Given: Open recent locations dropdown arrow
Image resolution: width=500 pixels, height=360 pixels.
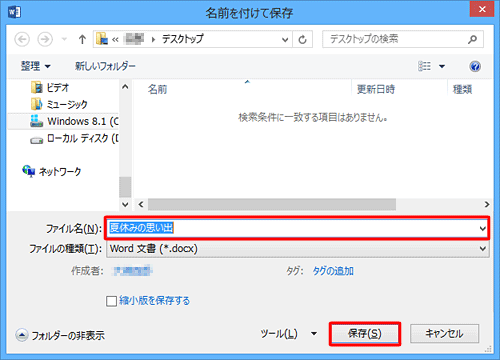Looking at the screenshot, I should (64, 39).
